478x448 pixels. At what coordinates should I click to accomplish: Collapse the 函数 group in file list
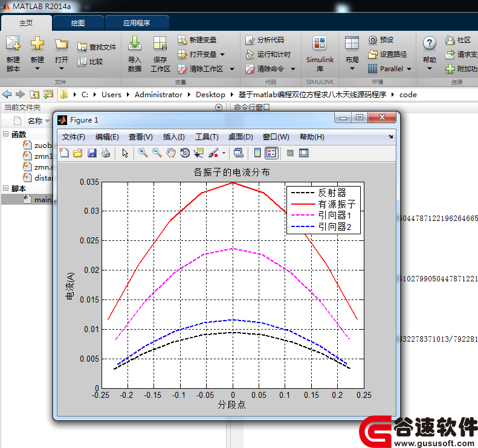[x=6, y=133]
